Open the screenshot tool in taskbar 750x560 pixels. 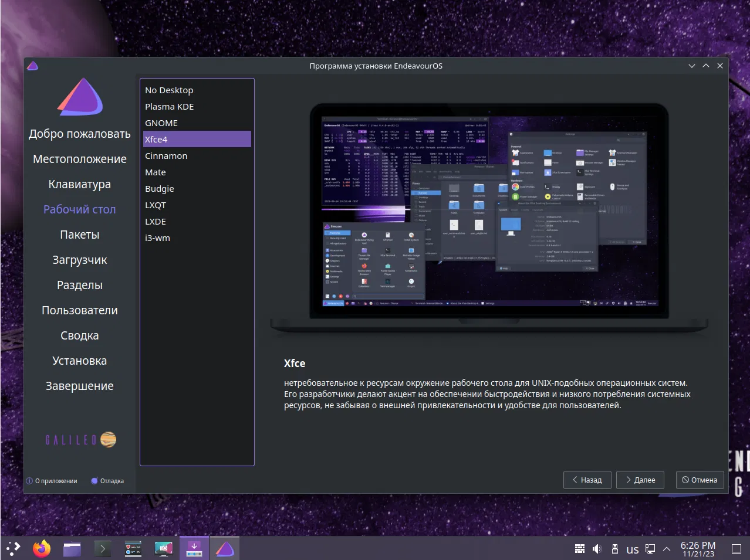coord(164,549)
